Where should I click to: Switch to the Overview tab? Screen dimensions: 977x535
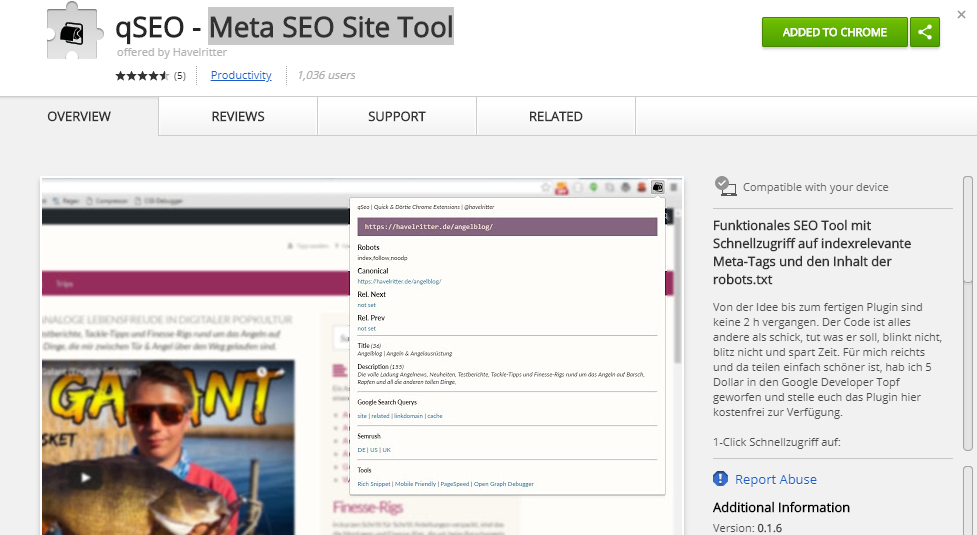79,116
